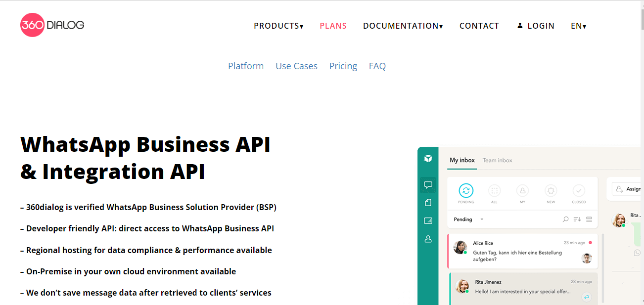The width and height of the screenshot is (644, 305).
Task: Click Rita Jimenez's avatar in the list
Action: click(462, 286)
